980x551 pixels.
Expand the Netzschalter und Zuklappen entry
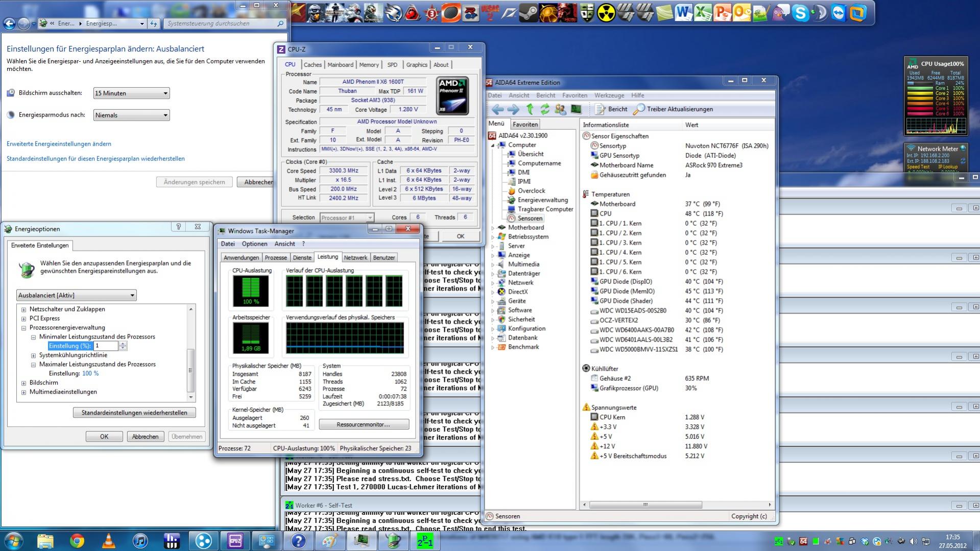24,309
